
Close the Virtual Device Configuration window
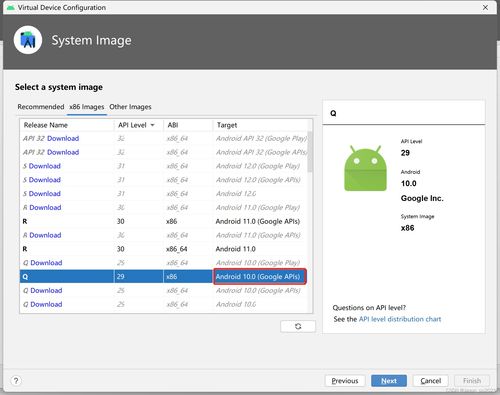[485, 7]
